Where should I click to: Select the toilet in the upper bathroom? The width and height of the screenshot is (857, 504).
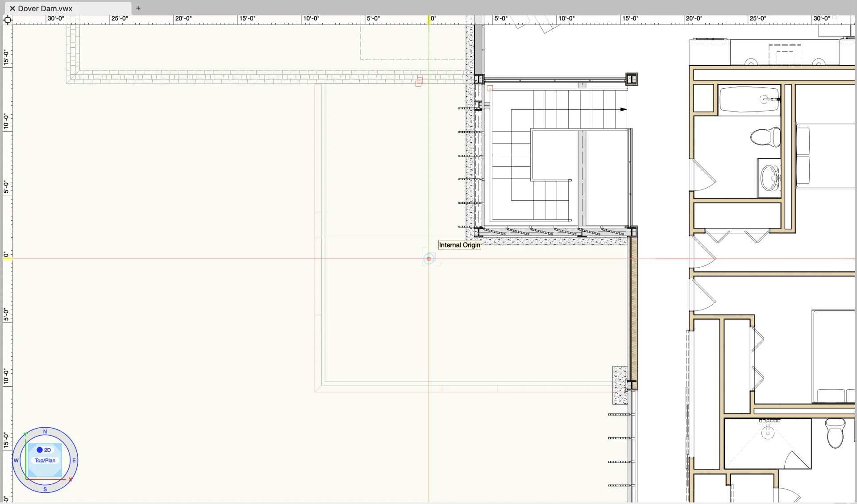(x=765, y=137)
